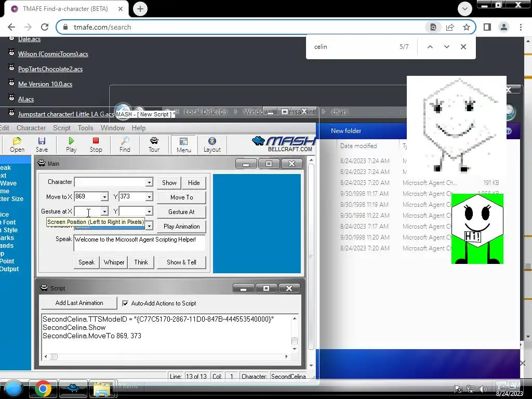
Task: Click the Show character button
Action: tap(169, 182)
